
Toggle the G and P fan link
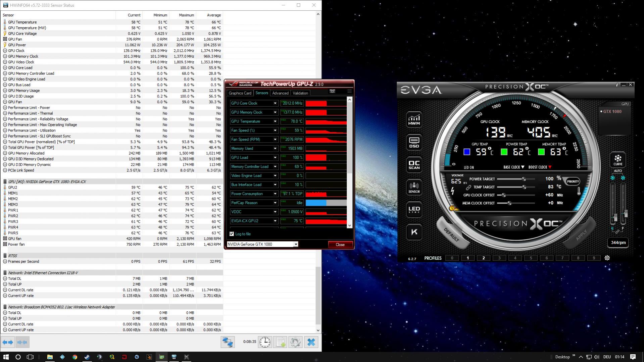pos(617,231)
